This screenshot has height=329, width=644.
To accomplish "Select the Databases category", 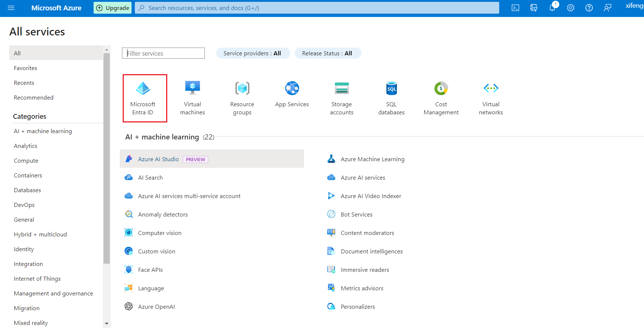I will 27,190.
